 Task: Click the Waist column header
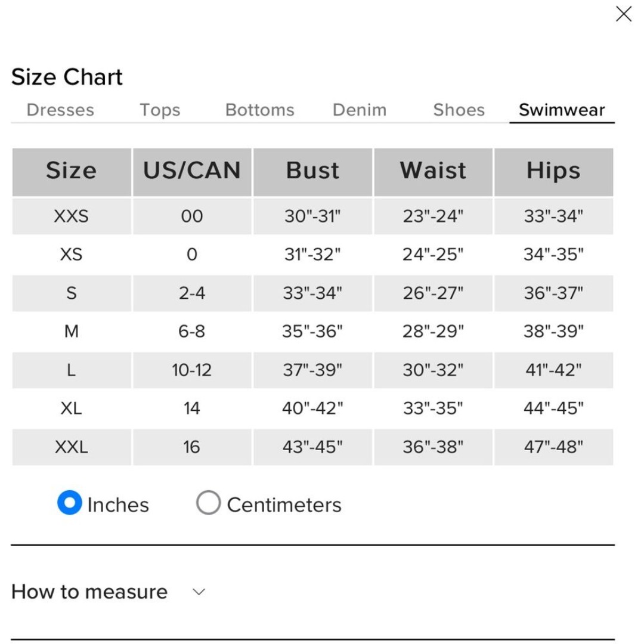[x=433, y=172]
